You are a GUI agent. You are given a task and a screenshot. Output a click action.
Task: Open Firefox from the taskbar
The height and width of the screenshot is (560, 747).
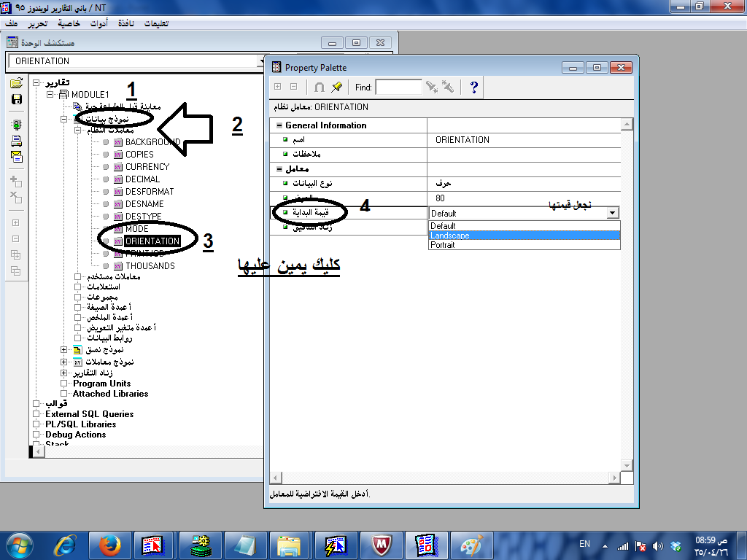click(109, 545)
